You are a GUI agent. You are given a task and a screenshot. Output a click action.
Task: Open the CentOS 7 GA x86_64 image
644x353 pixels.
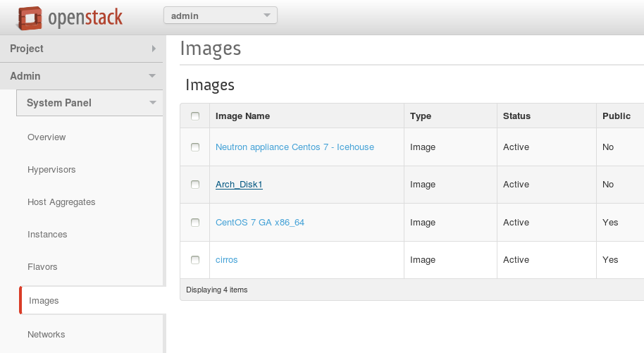(x=260, y=223)
